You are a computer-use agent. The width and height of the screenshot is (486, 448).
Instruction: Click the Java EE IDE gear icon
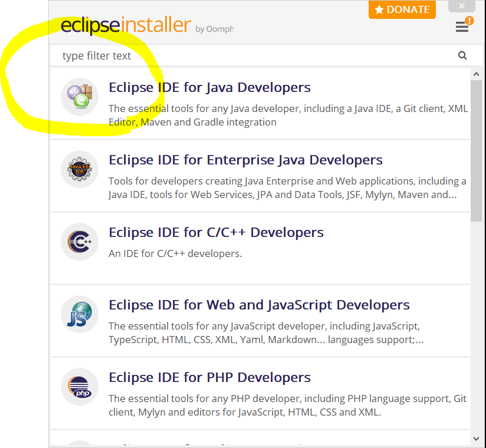click(x=80, y=169)
